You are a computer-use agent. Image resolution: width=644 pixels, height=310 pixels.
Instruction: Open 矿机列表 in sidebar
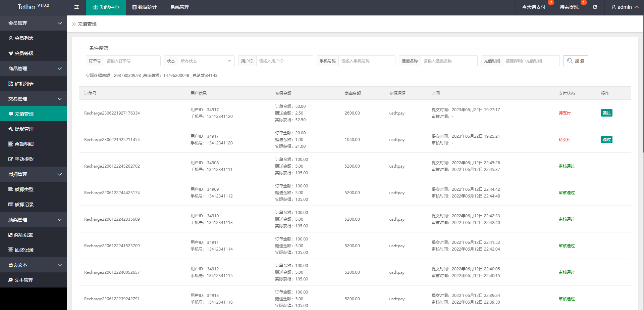34,84
